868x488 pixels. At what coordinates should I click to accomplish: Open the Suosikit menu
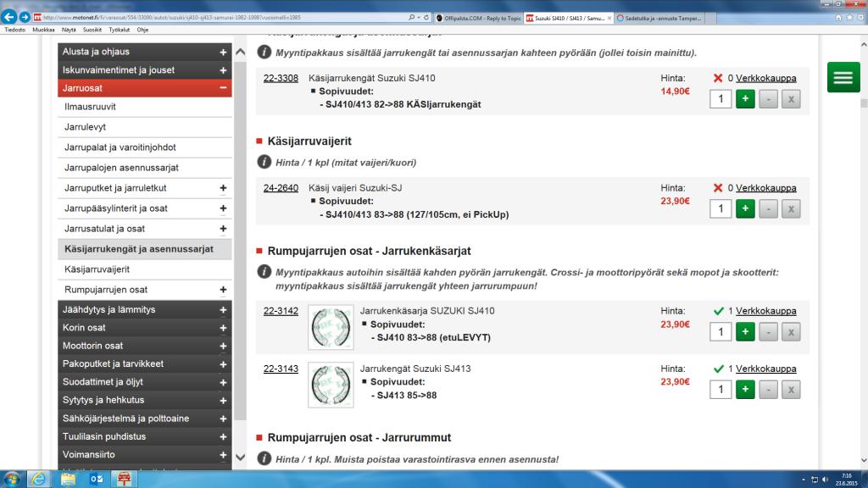click(92, 30)
